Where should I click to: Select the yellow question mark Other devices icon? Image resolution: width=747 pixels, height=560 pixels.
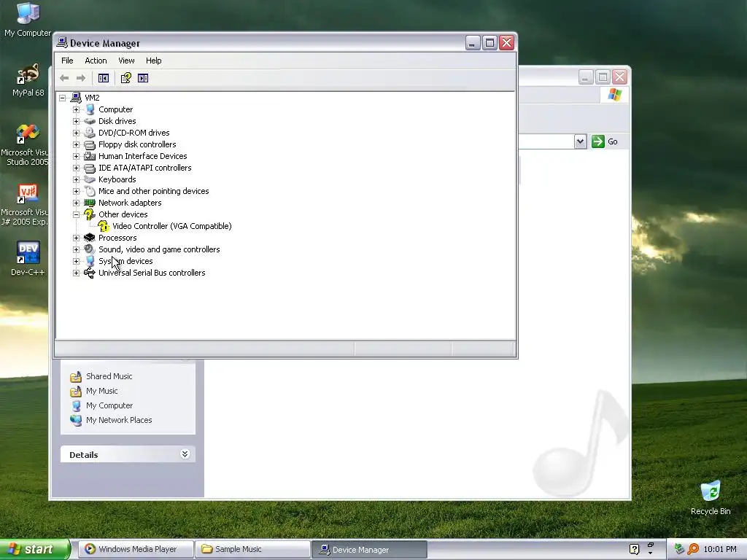pos(90,214)
